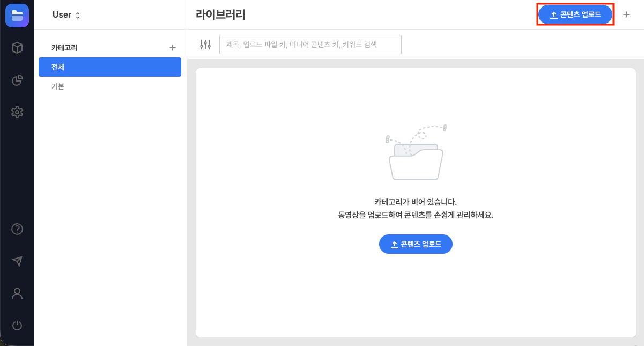Select the 전체 category
Screen dimensions: 644x346
[x=109, y=67]
